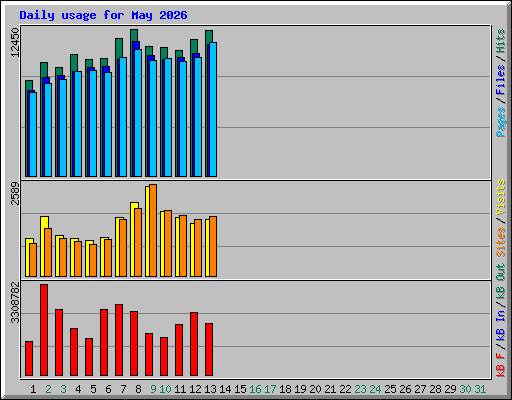Viewport: 512px width, 400px height.
Task: Click day 5 on the x-axis
Action: (x=93, y=389)
